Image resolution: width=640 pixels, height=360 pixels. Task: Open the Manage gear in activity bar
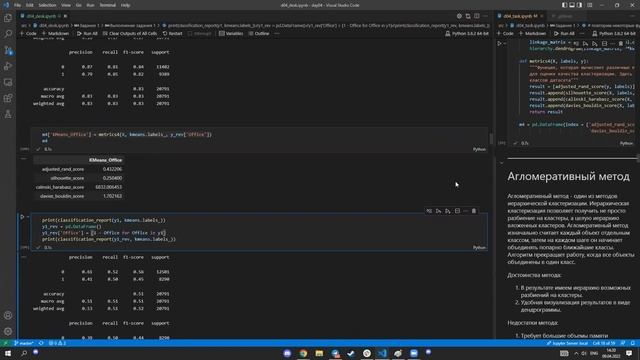click(x=8, y=331)
